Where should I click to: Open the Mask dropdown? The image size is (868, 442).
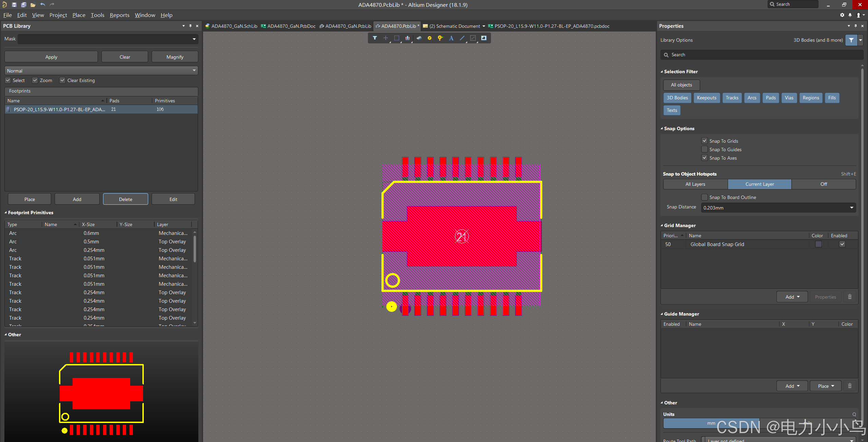coord(194,39)
